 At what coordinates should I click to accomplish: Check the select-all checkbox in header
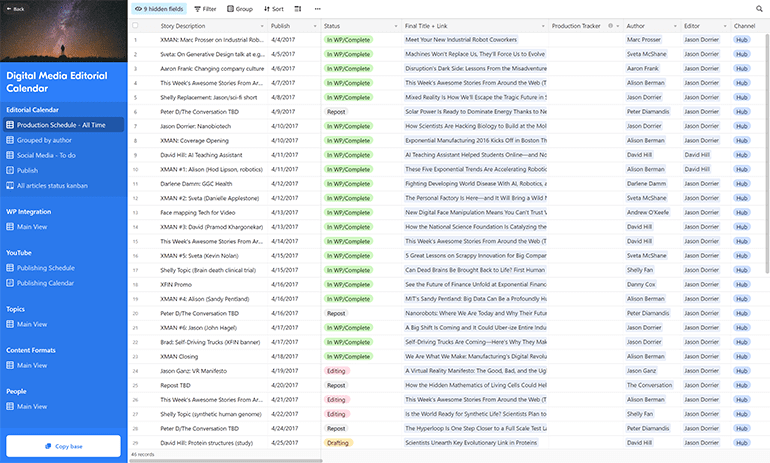(x=136, y=25)
